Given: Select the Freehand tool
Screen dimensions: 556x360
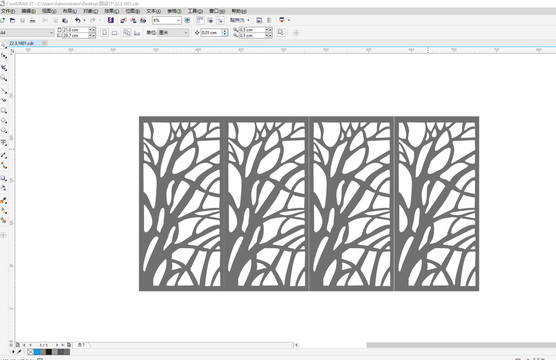Looking at the screenshot, I should coord(4,90).
